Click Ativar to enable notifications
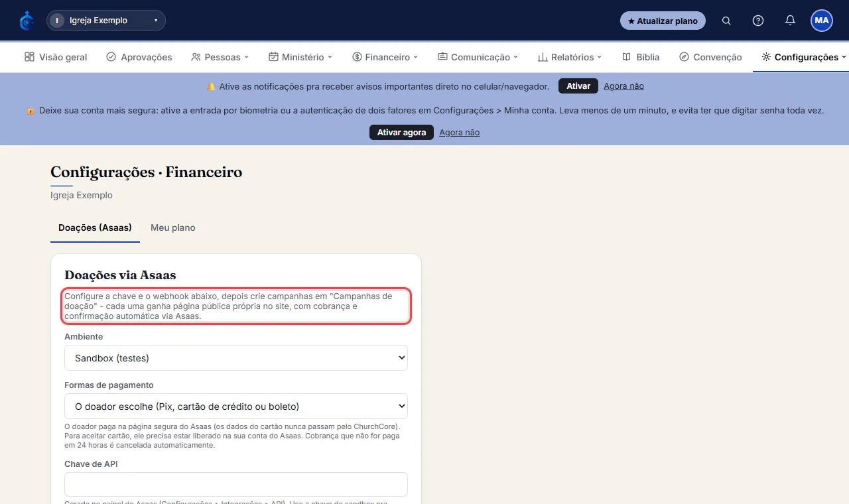The width and height of the screenshot is (849, 504). pyautogui.click(x=578, y=86)
